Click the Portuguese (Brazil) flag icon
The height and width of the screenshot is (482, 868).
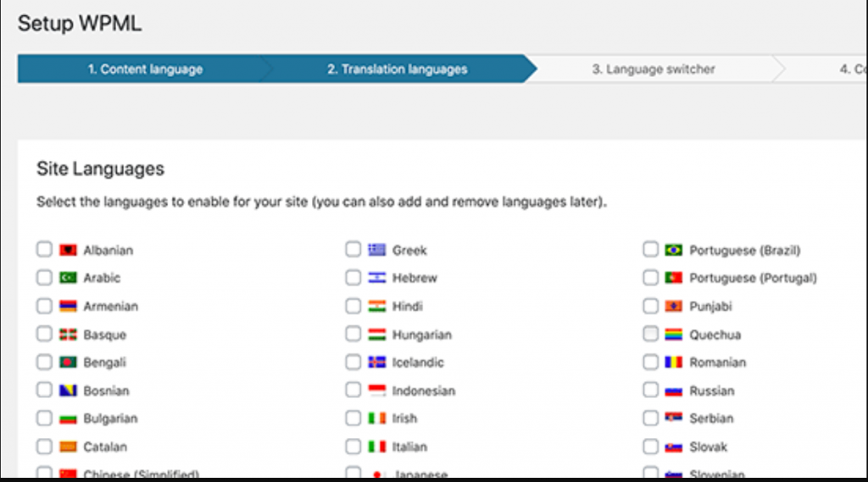point(674,250)
